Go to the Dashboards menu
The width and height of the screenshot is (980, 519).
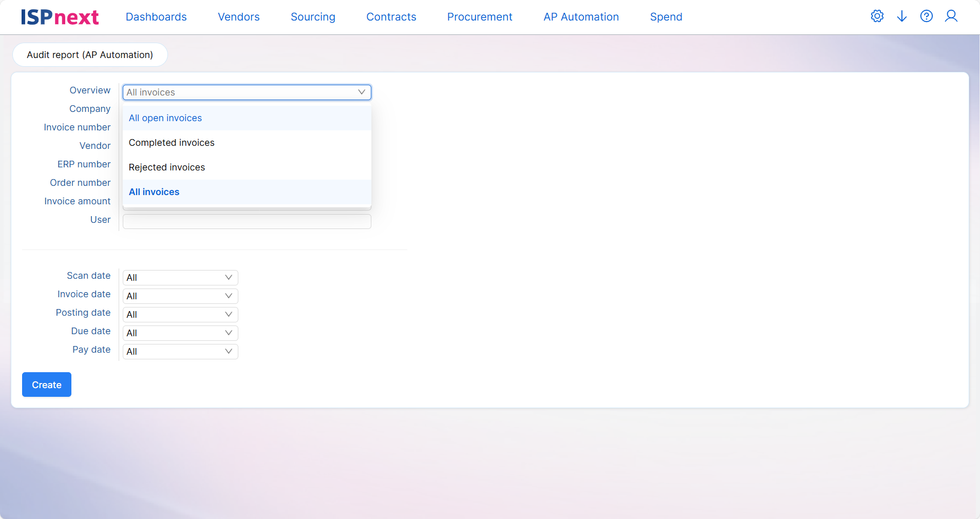[156, 17]
